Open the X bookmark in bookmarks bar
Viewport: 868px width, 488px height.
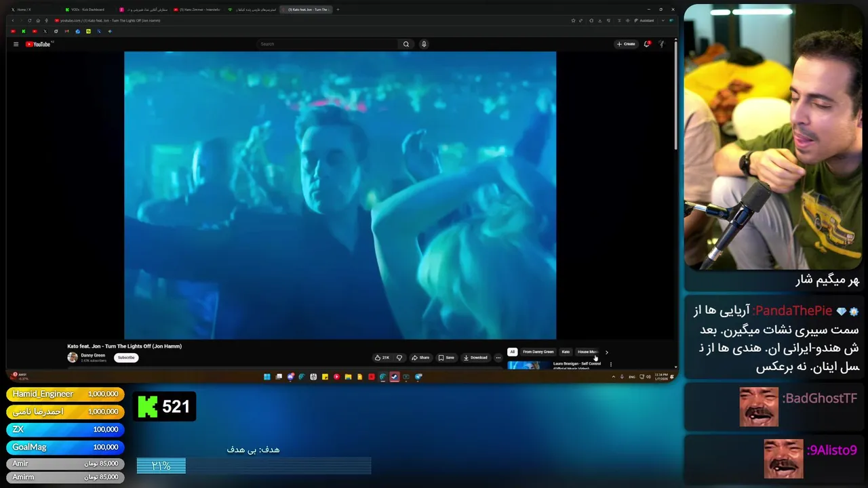(x=45, y=31)
